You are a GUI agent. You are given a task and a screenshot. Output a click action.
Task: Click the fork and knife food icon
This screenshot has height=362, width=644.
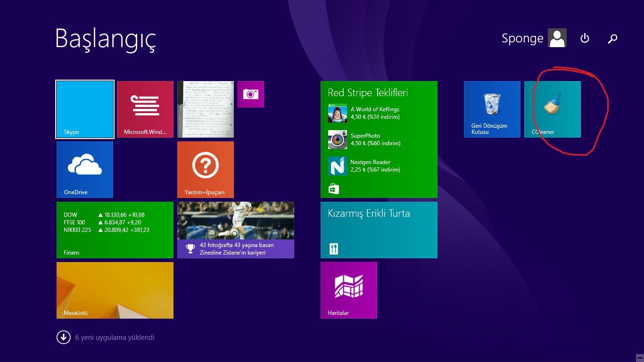click(x=334, y=249)
